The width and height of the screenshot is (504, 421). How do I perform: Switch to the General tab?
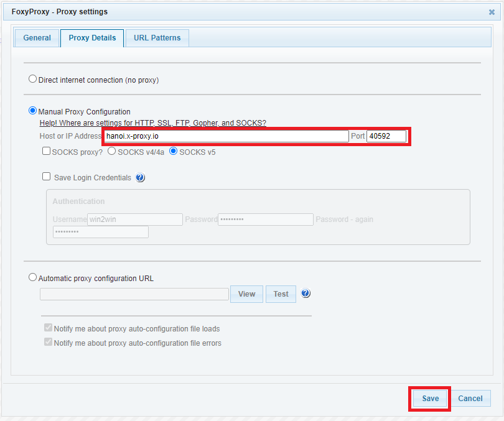37,38
